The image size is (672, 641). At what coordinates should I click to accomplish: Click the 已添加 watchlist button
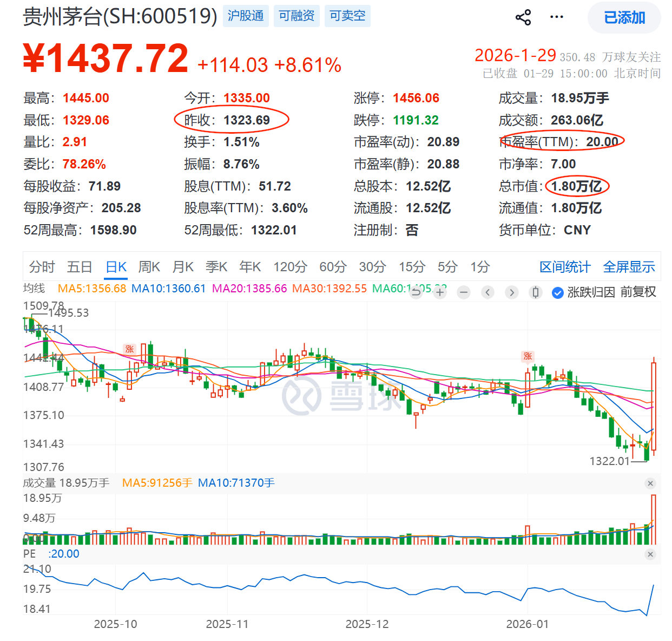click(624, 18)
